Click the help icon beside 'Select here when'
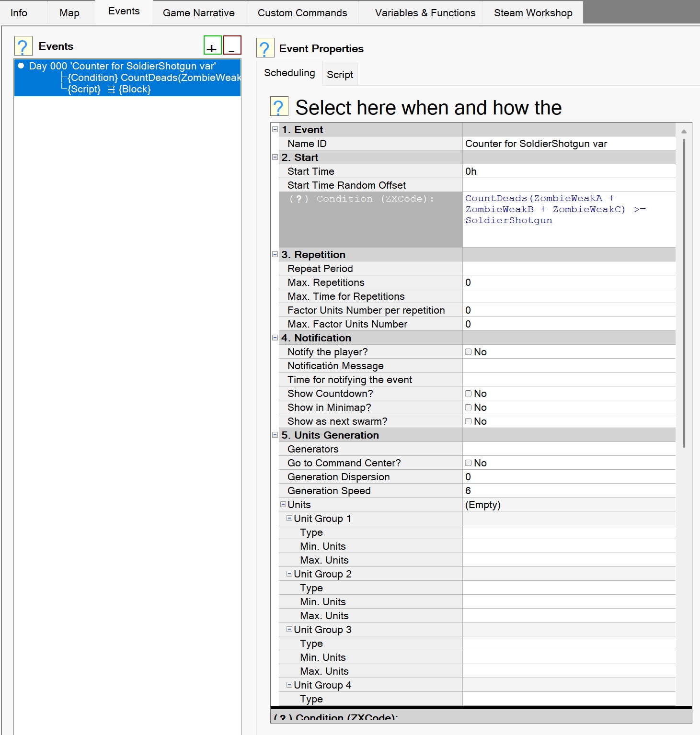The image size is (700, 735). pos(279,106)
